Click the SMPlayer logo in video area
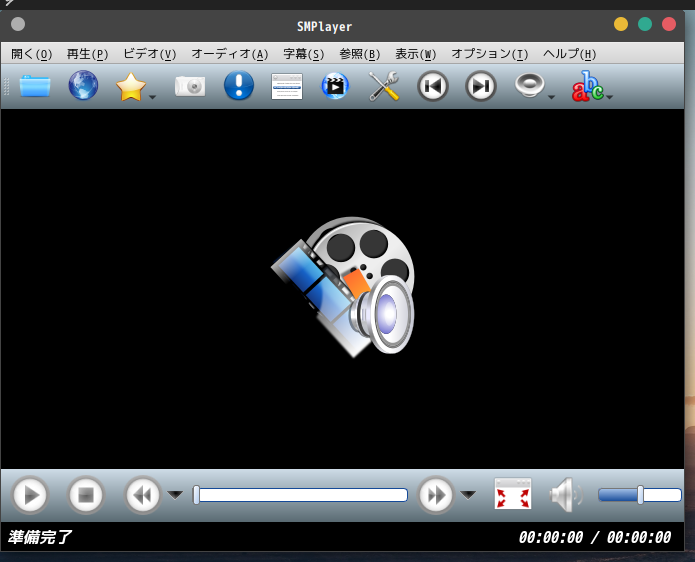The width and height of the screenshot is (695, 562). pos(344,287)
